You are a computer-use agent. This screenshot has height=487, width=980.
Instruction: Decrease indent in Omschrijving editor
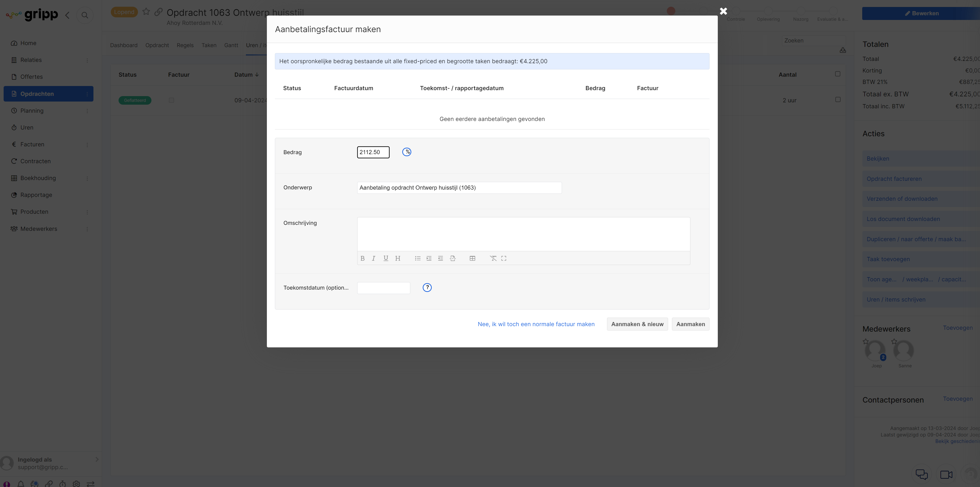(x=441, y=258)
